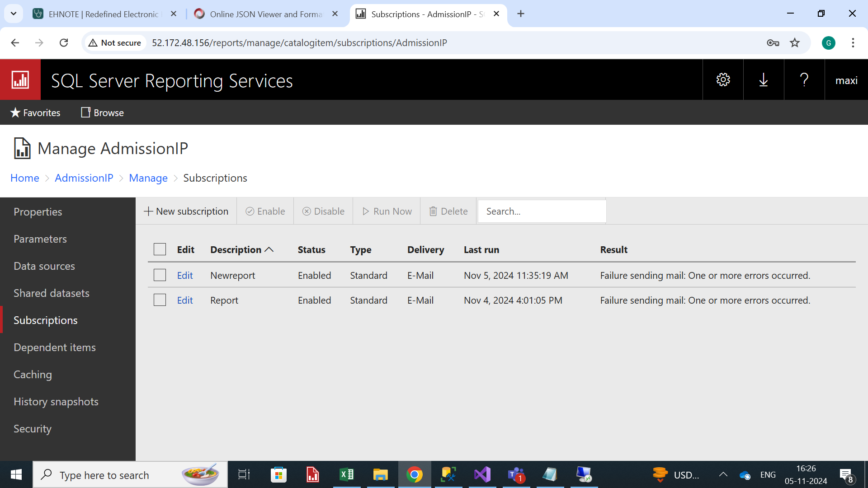The image size is (868, 488).
Task: Open the Parameters side tab
Action: (68, 239)
